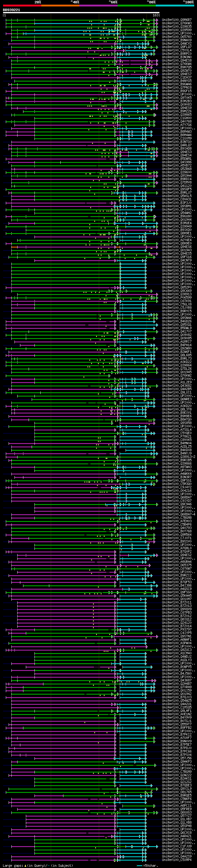The height and width of the screenshot is (868, 197).
Task: Click the cyan ~100% identity legend bar
Action: click(175, 6)
